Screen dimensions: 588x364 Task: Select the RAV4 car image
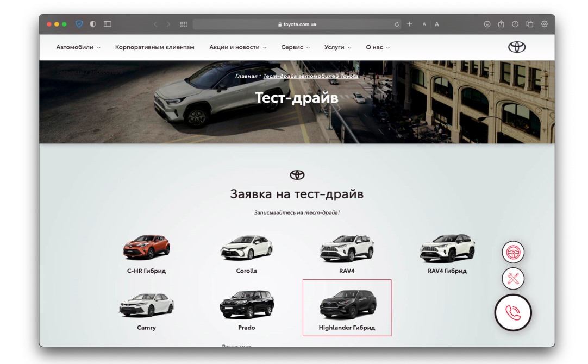[347, 248]
